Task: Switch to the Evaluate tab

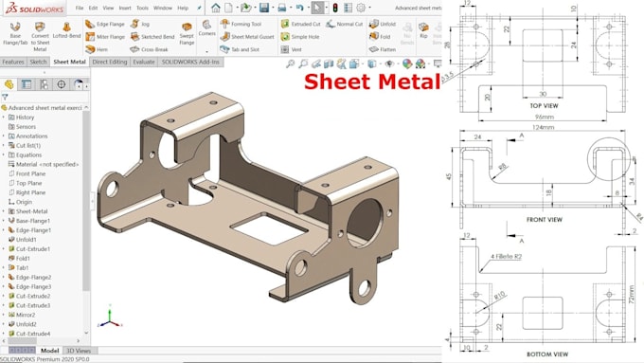Action: click(x=144, y=62)
